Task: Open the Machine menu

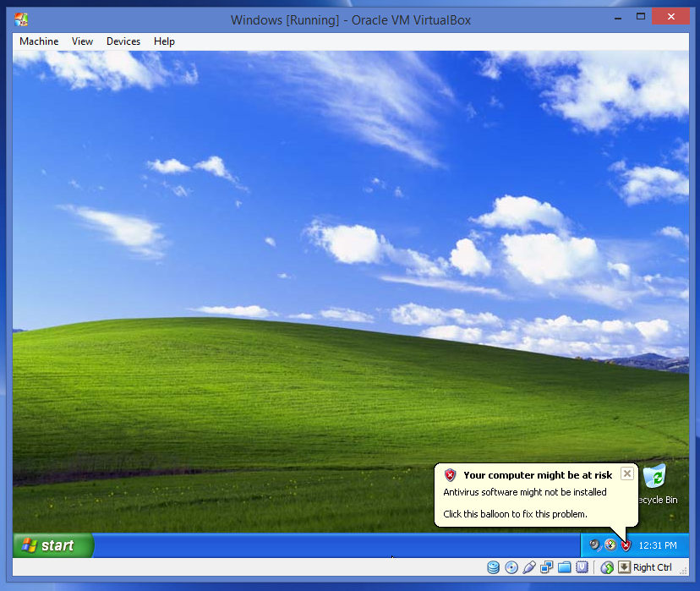Action: (39, 41)
